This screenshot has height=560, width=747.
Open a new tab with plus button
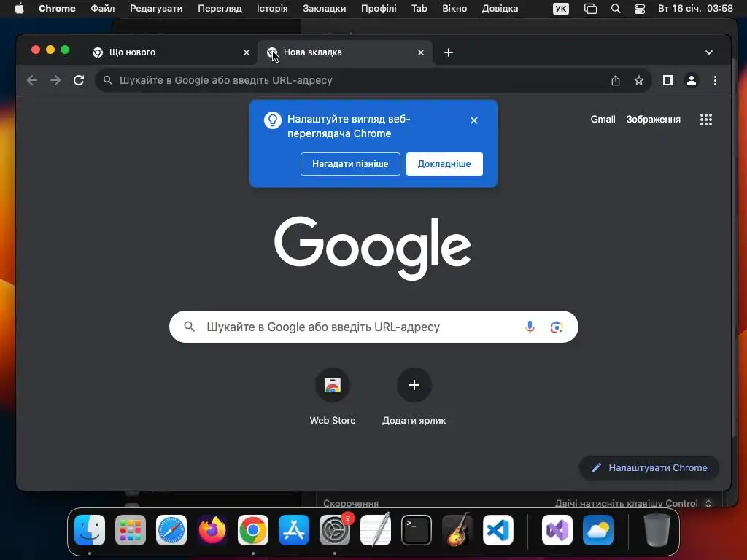(449, 52)
